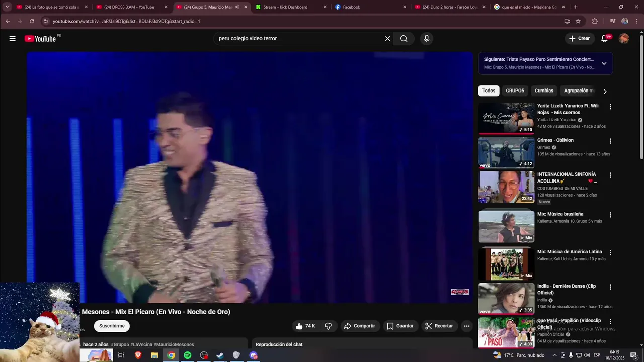
Task: Open Chrome three-dot menu
Action: tap(637, 21)
